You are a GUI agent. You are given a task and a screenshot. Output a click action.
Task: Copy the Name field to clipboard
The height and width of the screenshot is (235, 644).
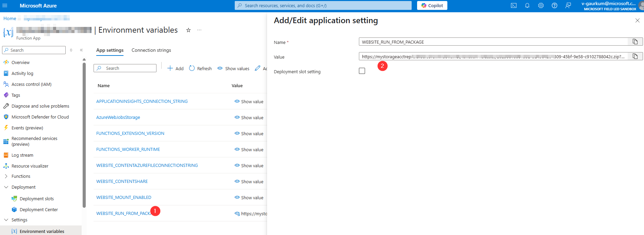[635, 42]
